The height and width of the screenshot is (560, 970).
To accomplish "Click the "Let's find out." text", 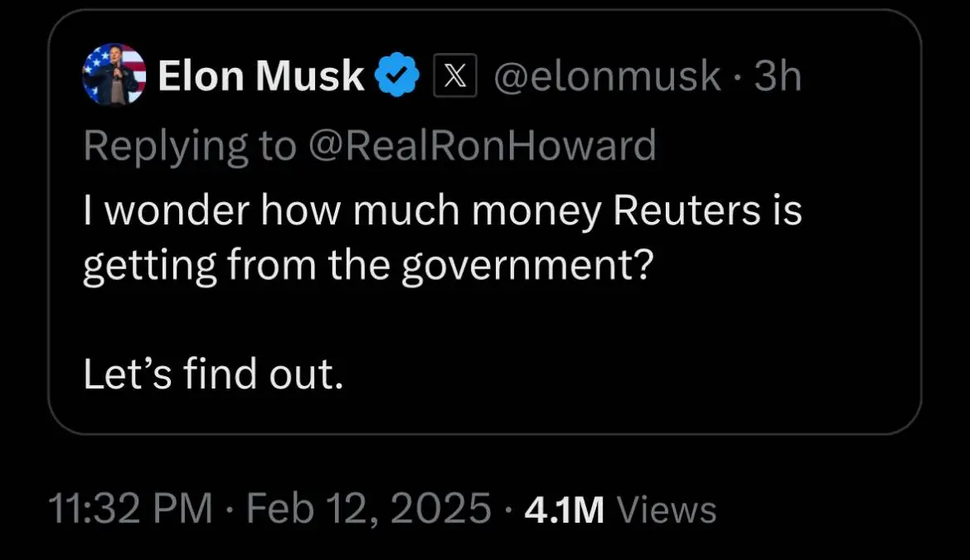I will (213, 374).
